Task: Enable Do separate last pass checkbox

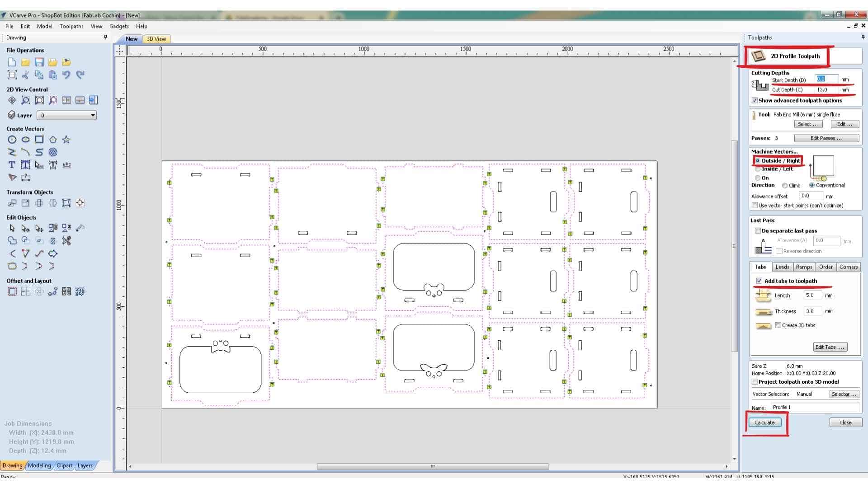Action: 758,231
